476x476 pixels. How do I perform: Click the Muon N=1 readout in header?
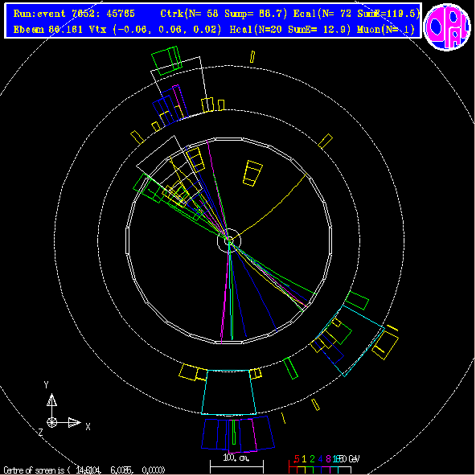point(386,30)
